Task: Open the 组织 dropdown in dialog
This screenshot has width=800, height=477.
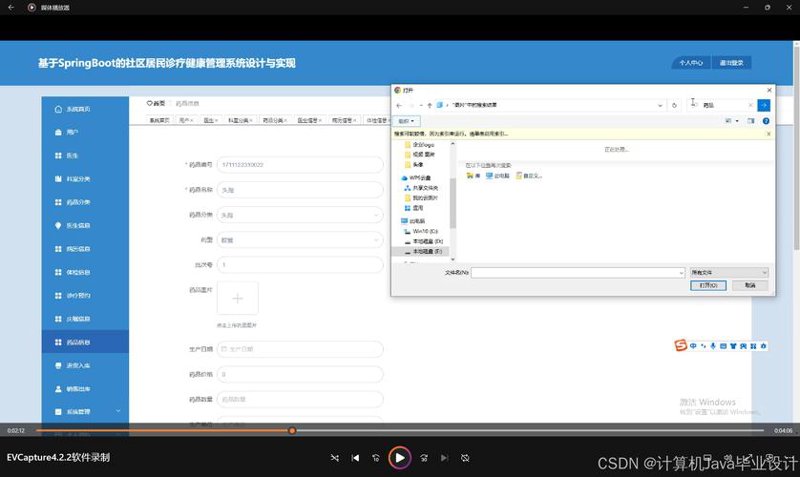Action: pyautogui.click(x=407, y=121)
